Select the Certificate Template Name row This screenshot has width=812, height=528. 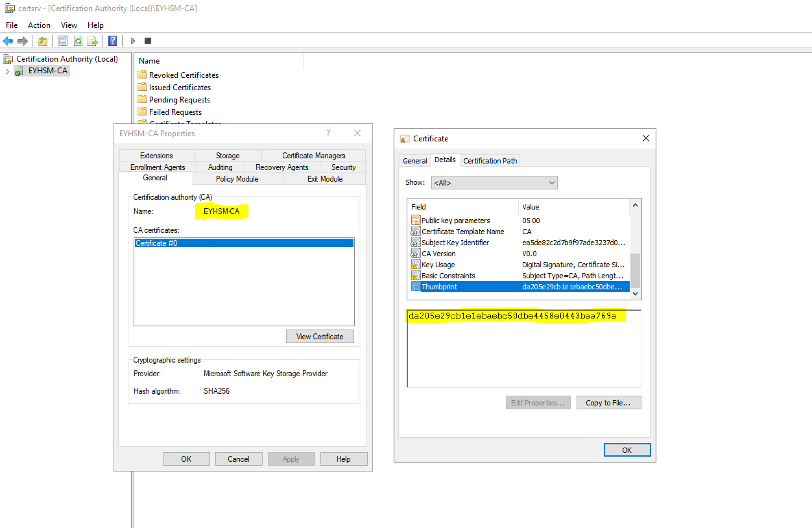point(519,232)
